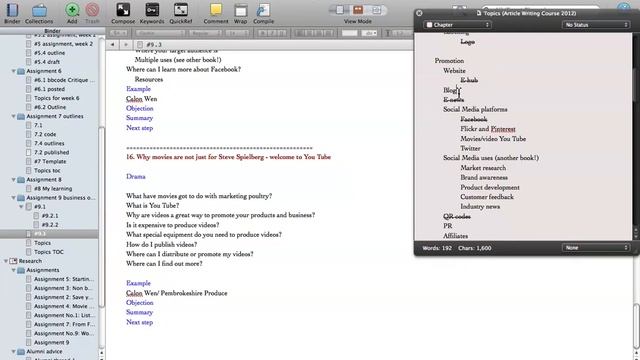Click the red chapter 16 heading
The width and height of the screenshot is (640, 360).
point(228,157)
